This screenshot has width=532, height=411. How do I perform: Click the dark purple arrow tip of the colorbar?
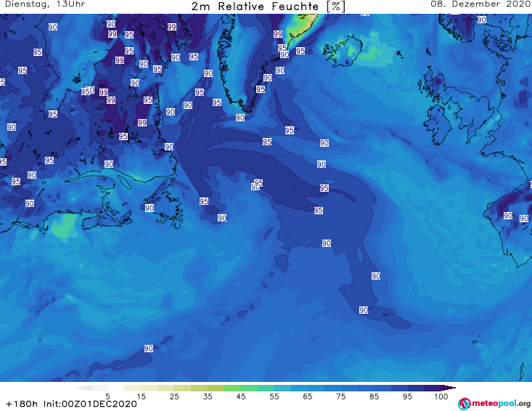coord(449,388)
